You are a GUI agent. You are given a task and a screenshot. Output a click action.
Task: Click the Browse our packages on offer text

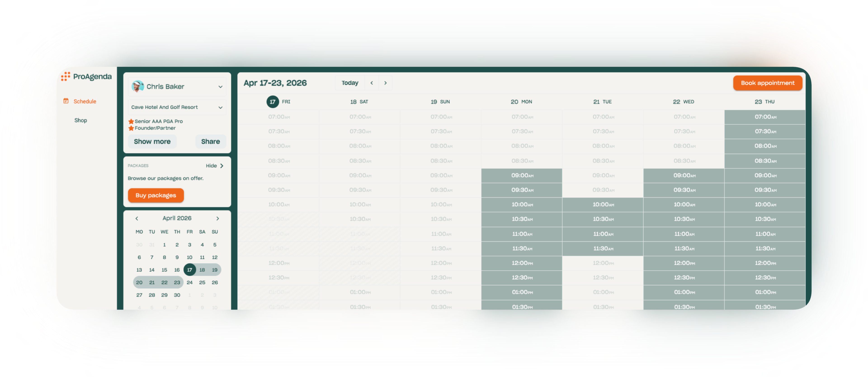pos(165,178)
